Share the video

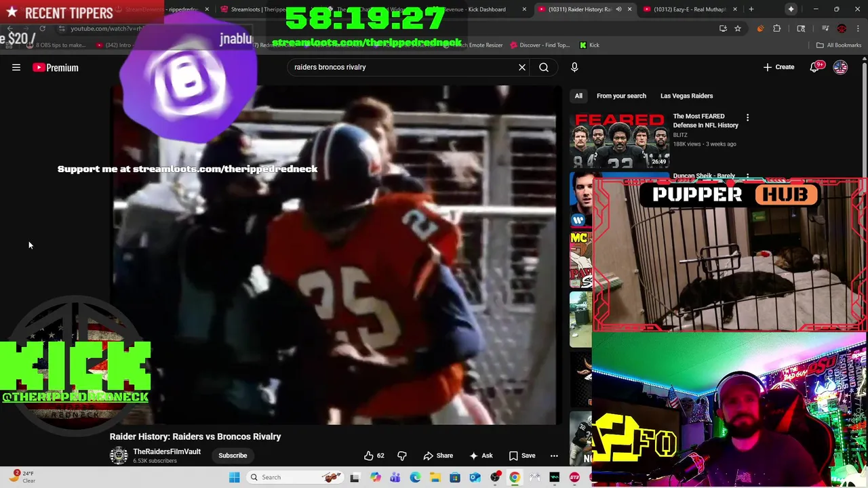coord(438,455)
